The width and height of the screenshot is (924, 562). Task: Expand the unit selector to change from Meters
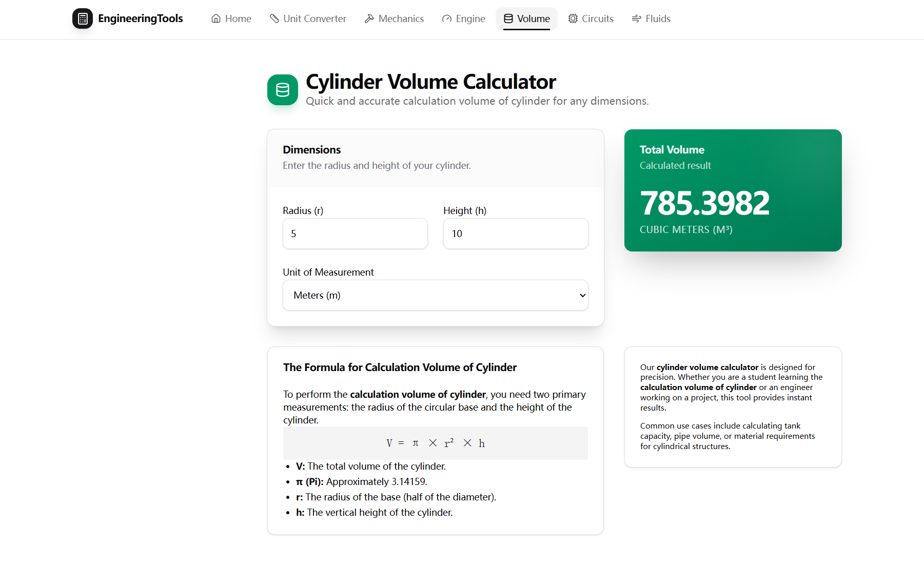click(435, 295)
